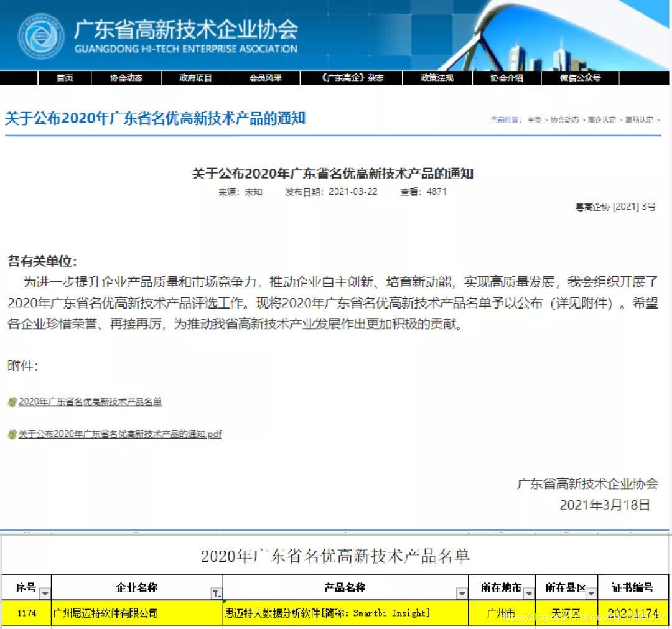Screen dimensions: 672x629
Task: Click GUANGDONG HI-TECH ENTERPRISE ASOCIATION text
Action: (x=185, y=49)
